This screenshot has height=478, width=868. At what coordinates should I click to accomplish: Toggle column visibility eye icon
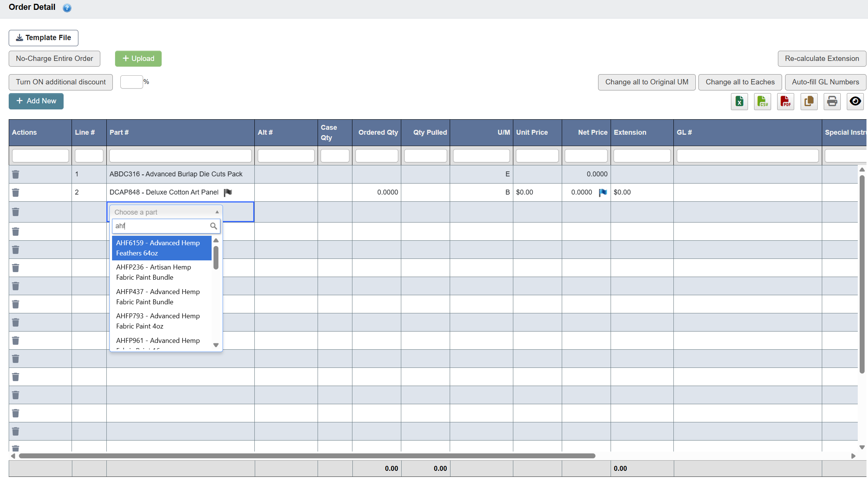tap(855, 101)
